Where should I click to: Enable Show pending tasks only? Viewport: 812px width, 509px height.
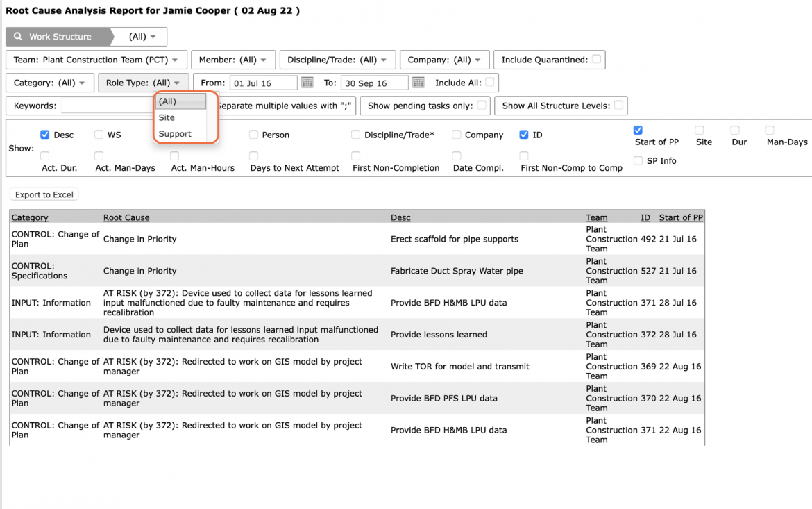tap(482, 105)
